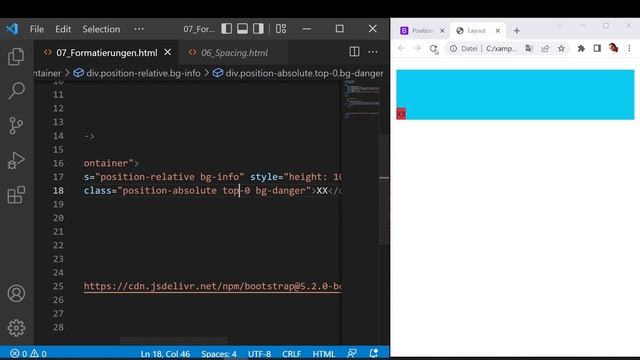Open the browser extensions puzzle icon

(581, 49)
